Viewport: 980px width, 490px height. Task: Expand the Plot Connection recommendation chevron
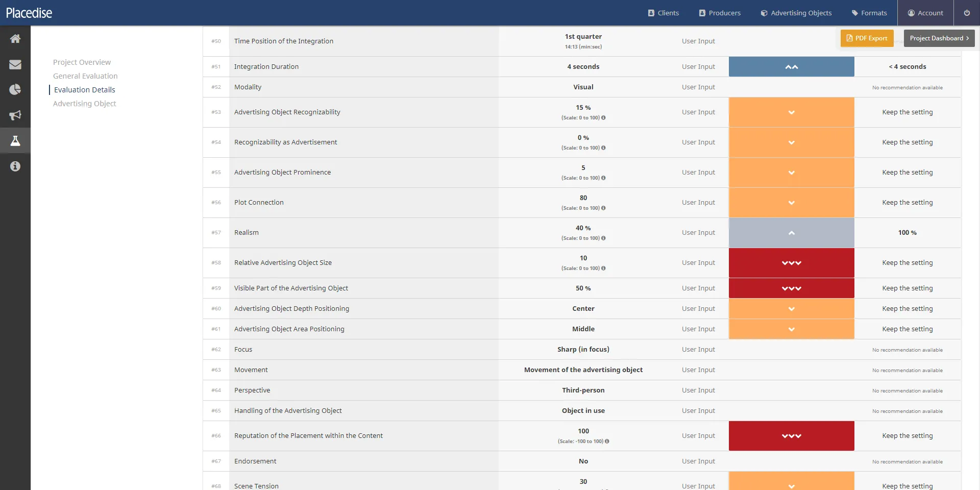pos(791,202)
